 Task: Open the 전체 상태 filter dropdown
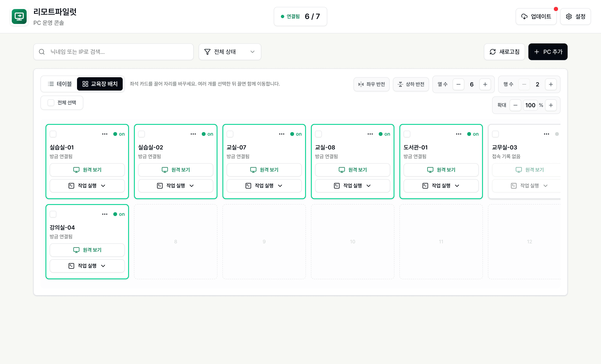(x=230, y=52)
